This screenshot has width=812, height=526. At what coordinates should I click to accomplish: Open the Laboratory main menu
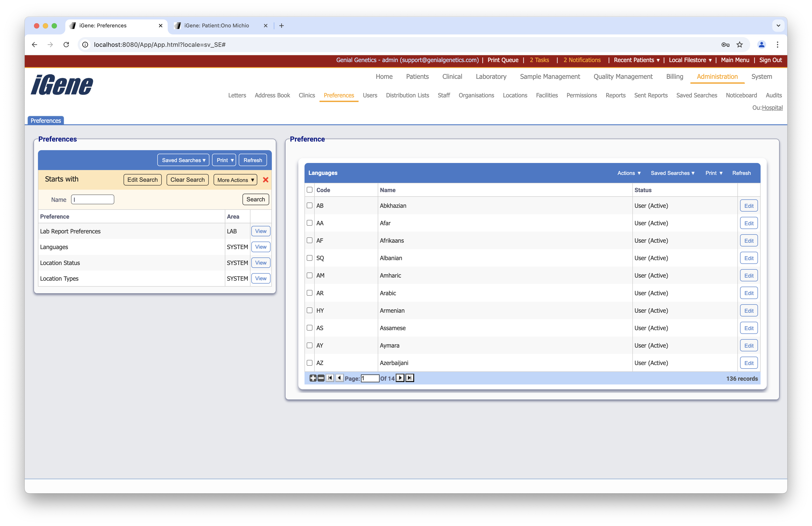pos(491,76)
